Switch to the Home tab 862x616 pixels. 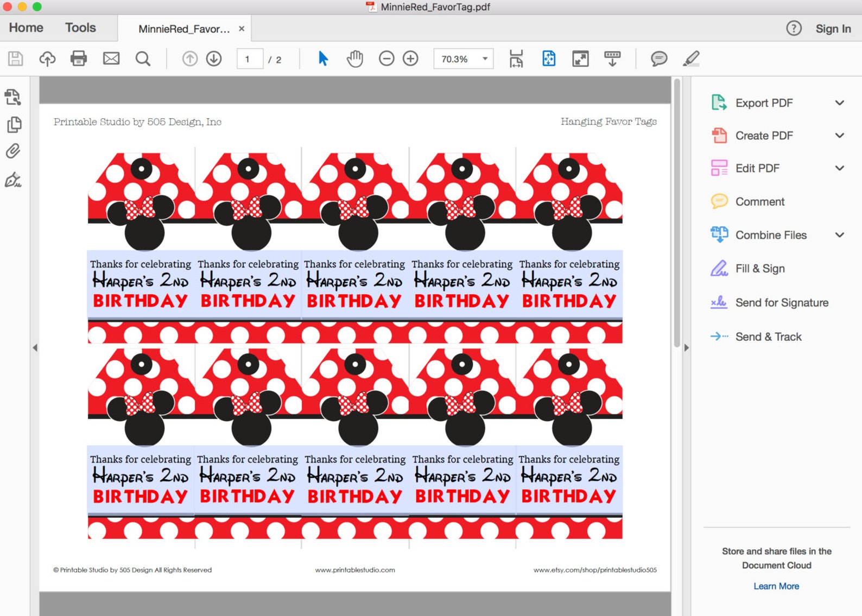26,28
